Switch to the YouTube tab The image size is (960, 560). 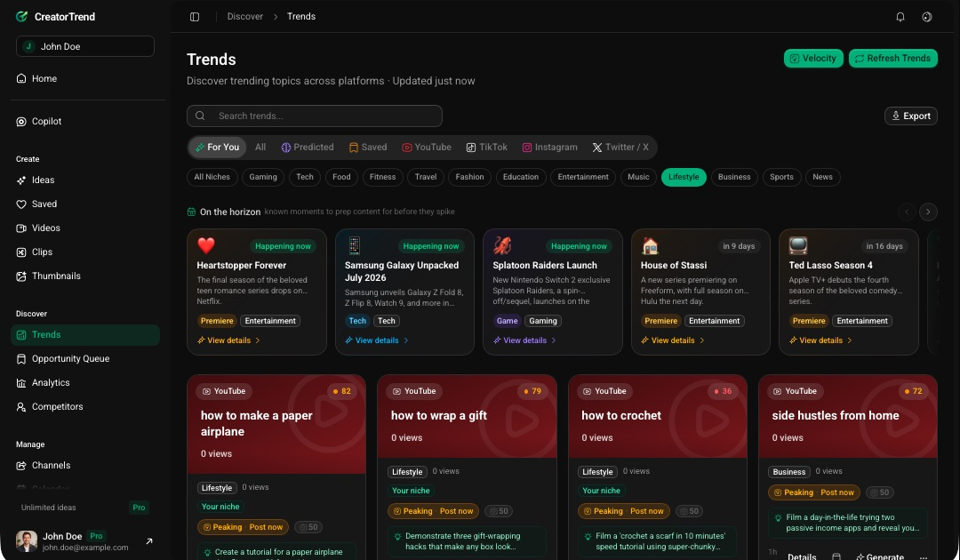427,147
